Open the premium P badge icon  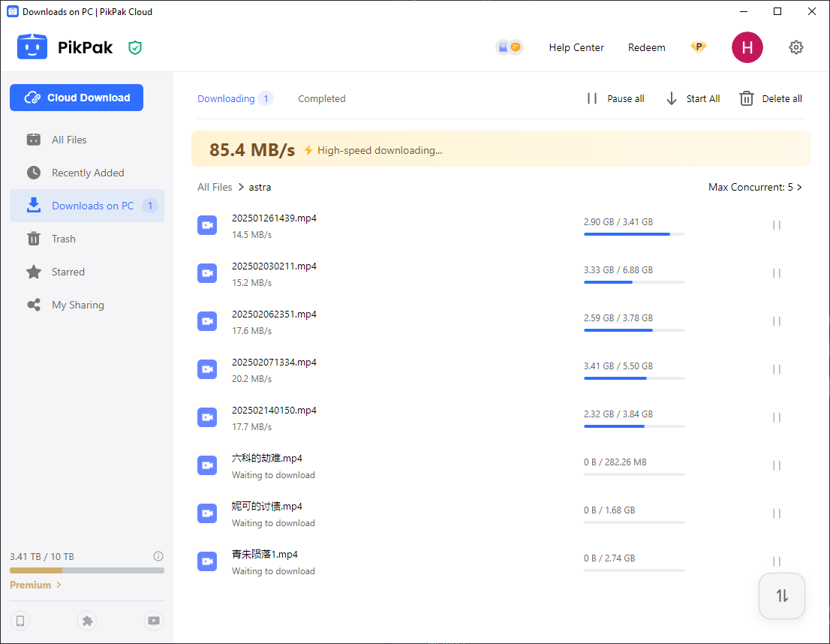point(698,47)
